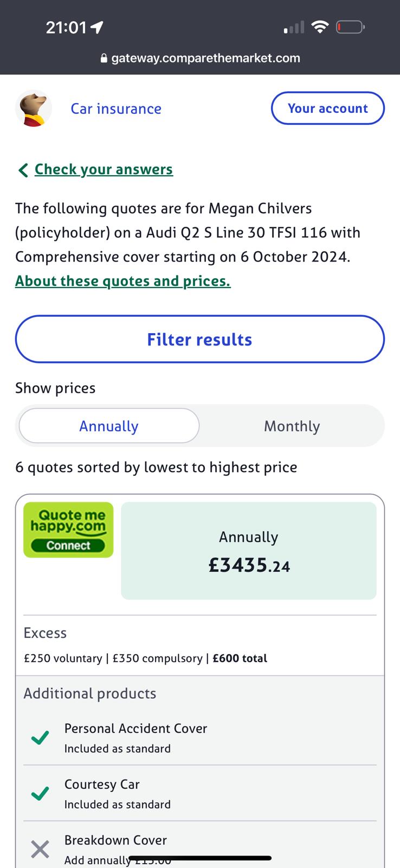Viewport: 400px width, 868px height.
Task: Tap the meerkat mascot logo
Action: [x=34, y=108]
